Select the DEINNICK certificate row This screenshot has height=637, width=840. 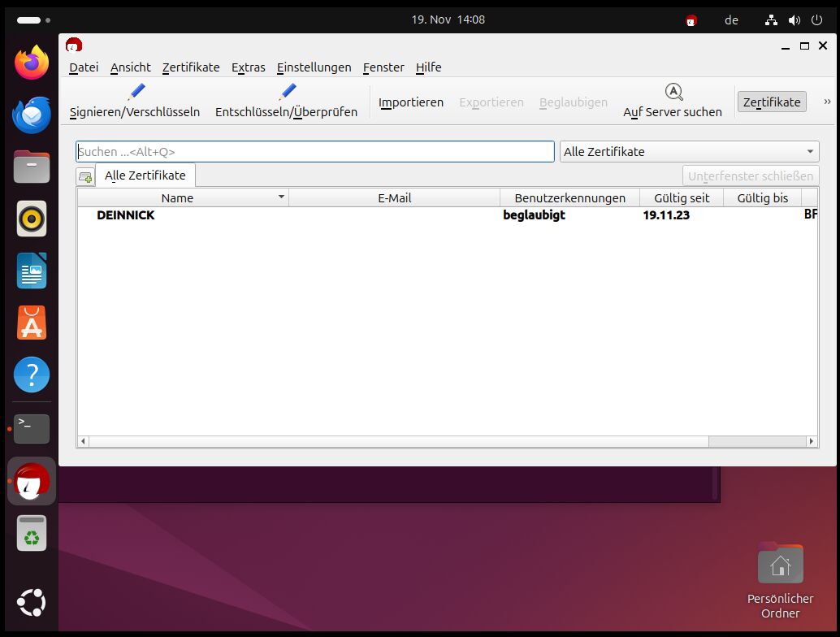click(325, 215)
